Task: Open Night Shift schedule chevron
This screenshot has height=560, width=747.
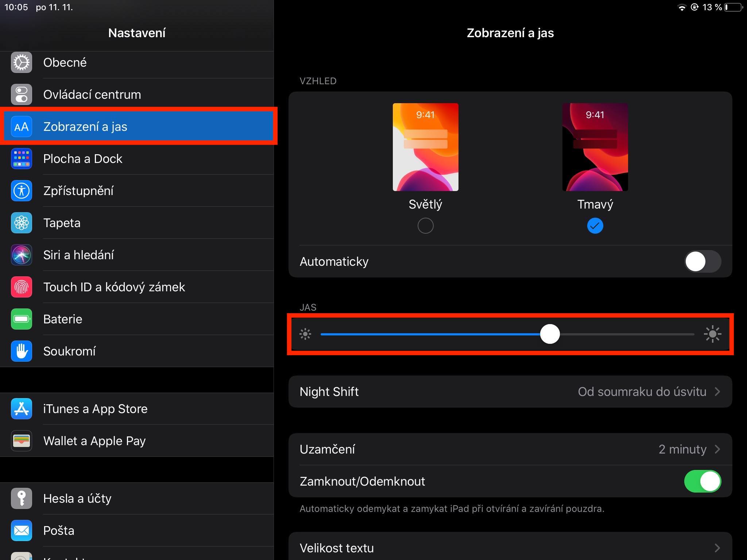Action: click(x=717, y=392)
